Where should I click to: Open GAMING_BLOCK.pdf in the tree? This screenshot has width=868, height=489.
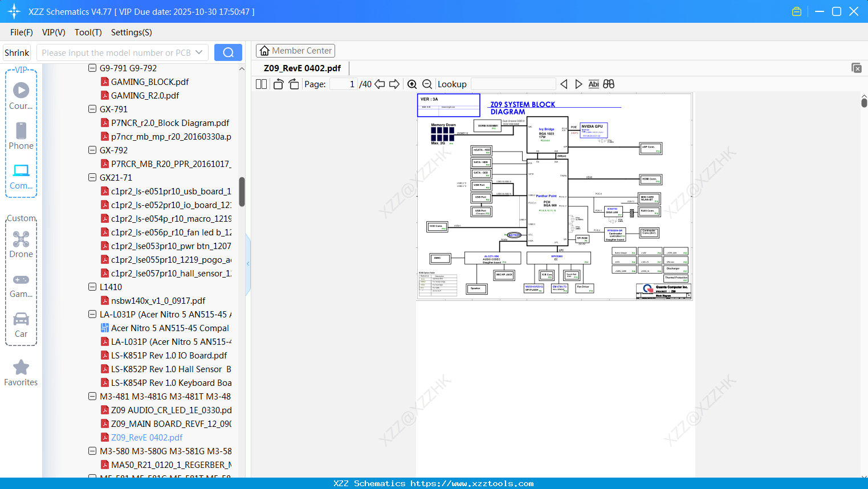click(150, 81)
